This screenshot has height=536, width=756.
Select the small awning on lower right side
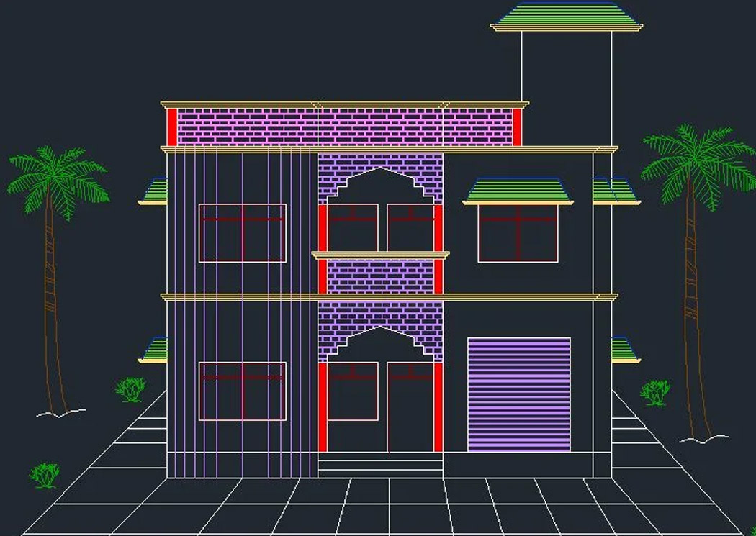(x=624, y=350)
